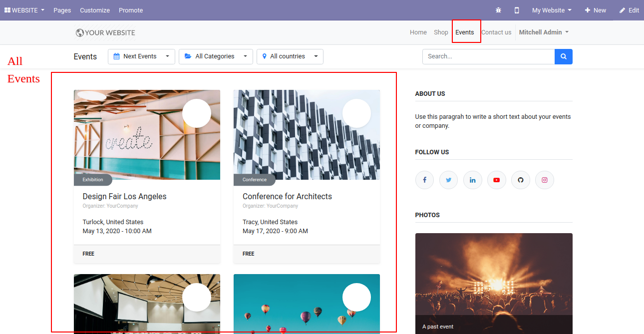Expand the All countries filter
Image resolution: width=644 pixels, height=334 pixels.
(x=290, y=56)
